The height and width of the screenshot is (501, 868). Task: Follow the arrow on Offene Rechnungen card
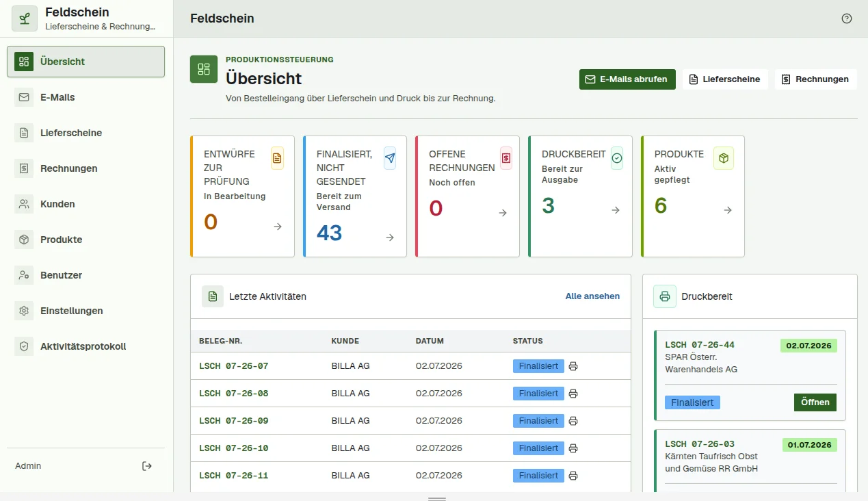pos(503,213)
